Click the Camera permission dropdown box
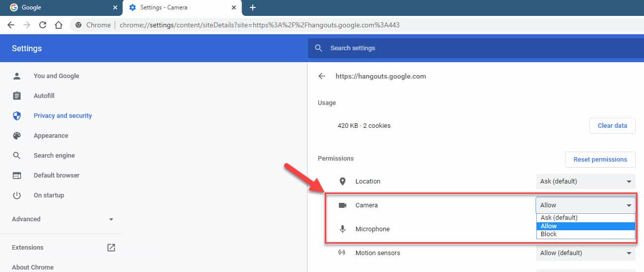The height and width of the screenshot is (272, 644). click(x=585, y=205)
